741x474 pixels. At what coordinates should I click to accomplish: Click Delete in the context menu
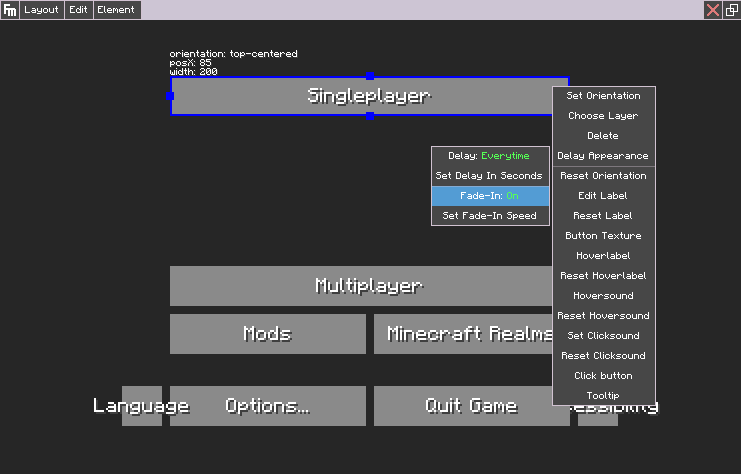pyautogui.click(x=603, y=136)
